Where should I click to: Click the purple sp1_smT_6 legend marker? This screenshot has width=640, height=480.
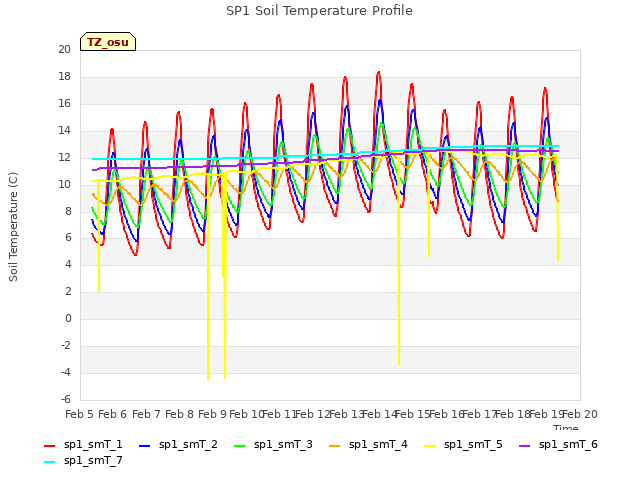click(x=524, y=446)
